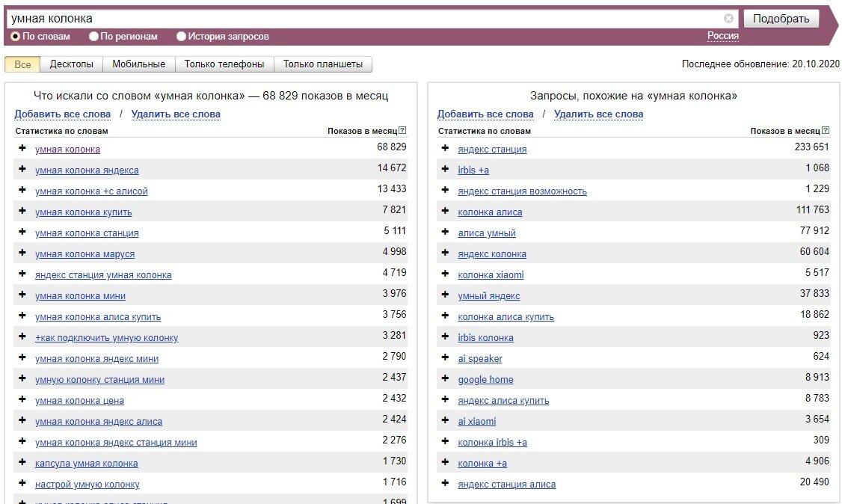Add 'капсула умная колонка' with plus icon
The image size is (842, 504).
click(x=22, y=462)
